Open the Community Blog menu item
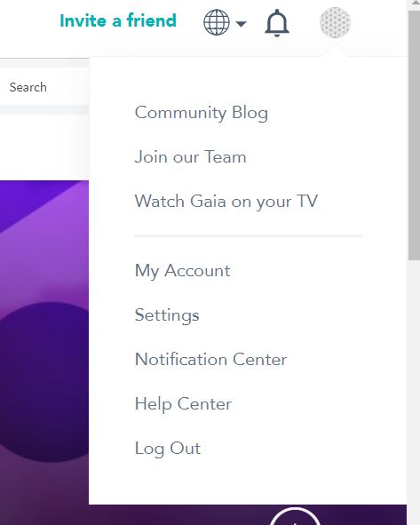 pyautogui.click(x=202, y=113)
